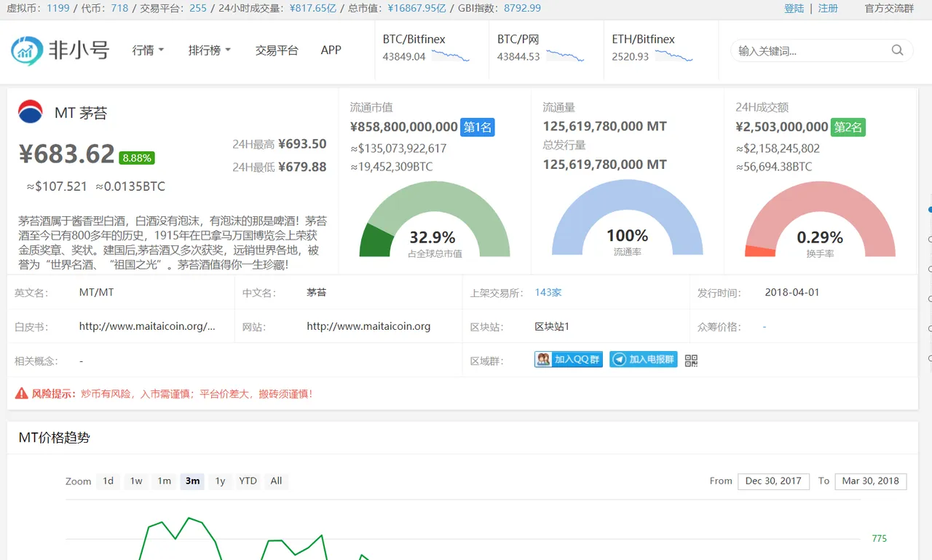932x560 pixels.
Task: Click the BTC/P网 ticker
Action: pyautogui.click(x=545, y=48)
